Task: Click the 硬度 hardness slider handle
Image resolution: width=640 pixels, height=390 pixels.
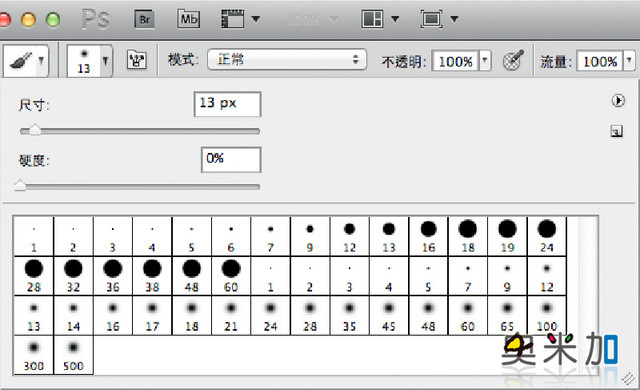Action: 20,186
